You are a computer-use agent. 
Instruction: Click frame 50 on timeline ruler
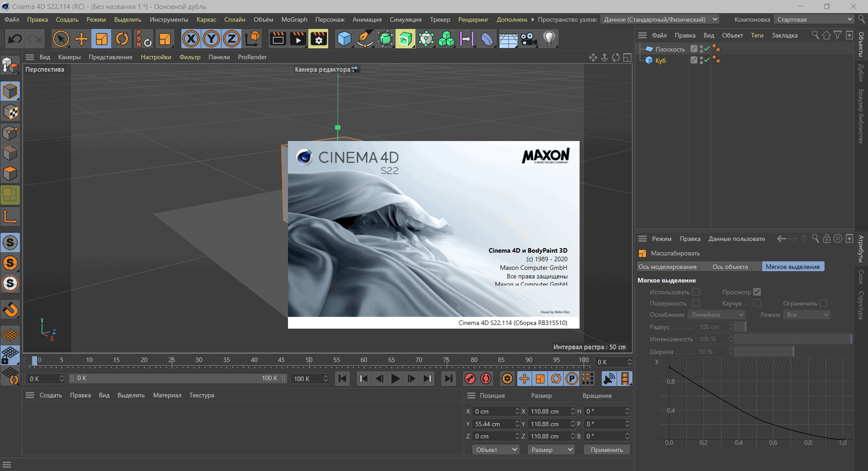pyautogui.click(x=309, y=360)
